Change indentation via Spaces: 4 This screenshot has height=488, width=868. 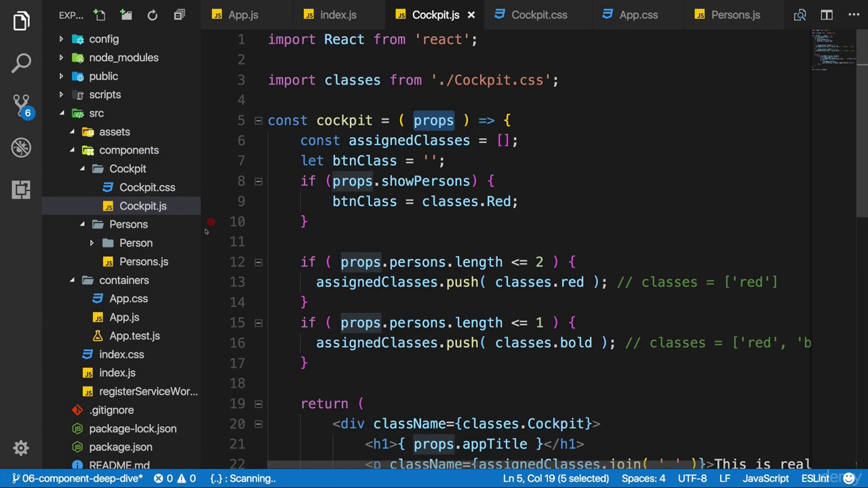tap(644, 479)
